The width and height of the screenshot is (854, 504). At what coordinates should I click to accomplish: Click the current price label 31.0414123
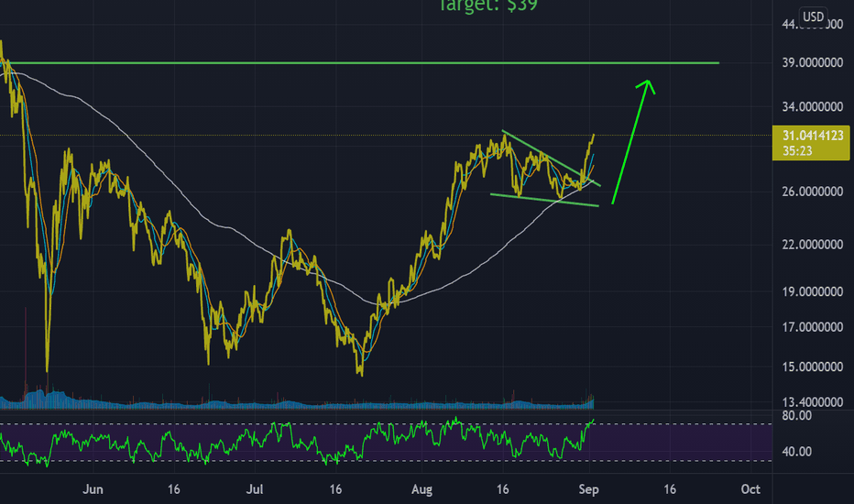tap(813, 135)
